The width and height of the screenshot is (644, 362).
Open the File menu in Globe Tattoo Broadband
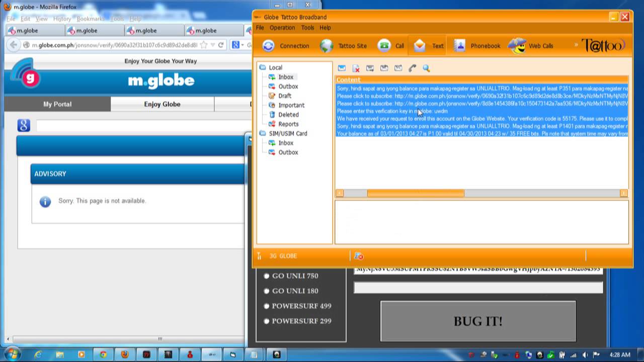(x=260, y=28)
